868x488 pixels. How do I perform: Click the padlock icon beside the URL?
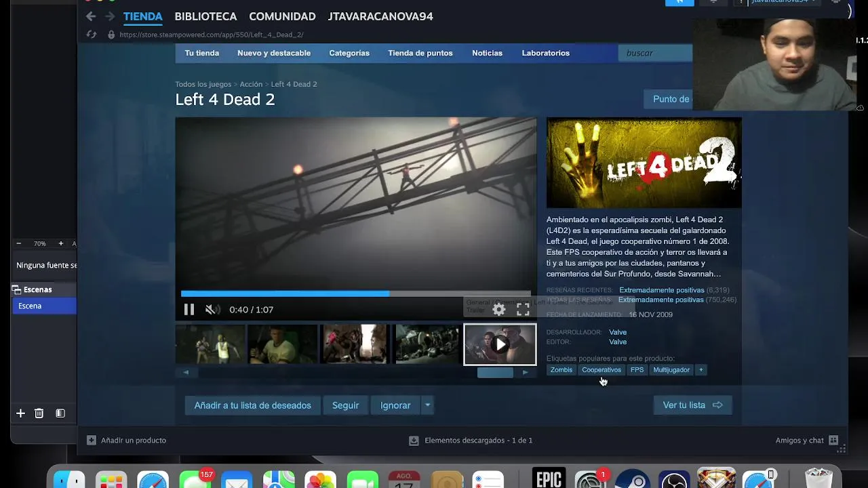[x=111, y=35]
